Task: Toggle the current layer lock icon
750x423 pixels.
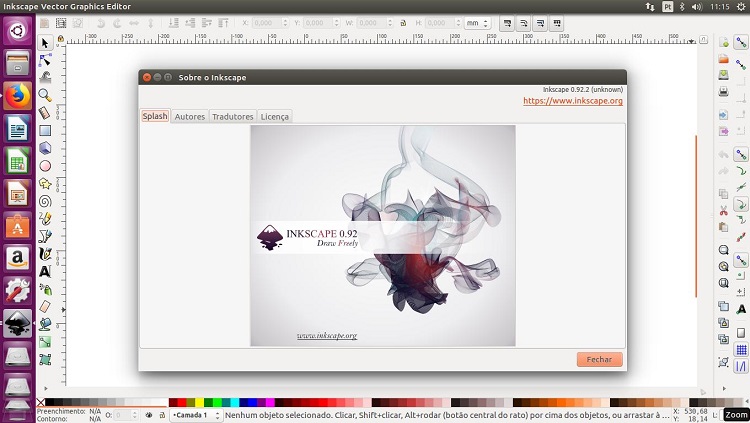Action: [x=162, y=415]
